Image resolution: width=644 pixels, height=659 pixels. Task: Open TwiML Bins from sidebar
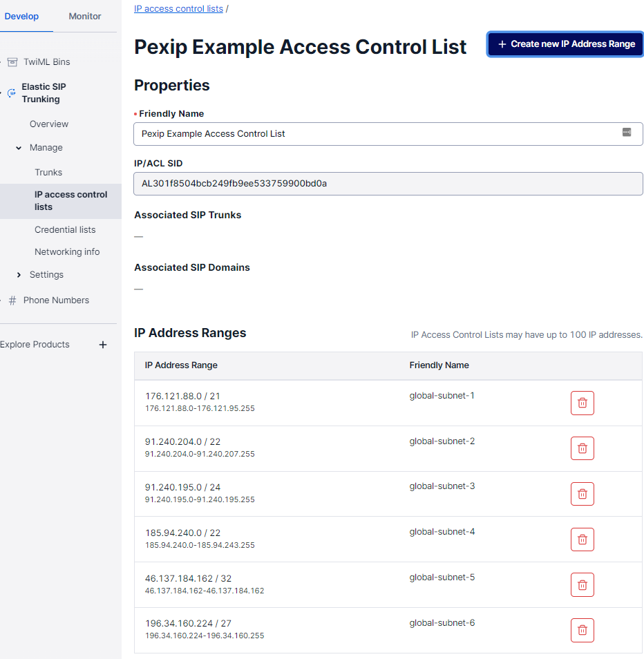pos(46,62)
